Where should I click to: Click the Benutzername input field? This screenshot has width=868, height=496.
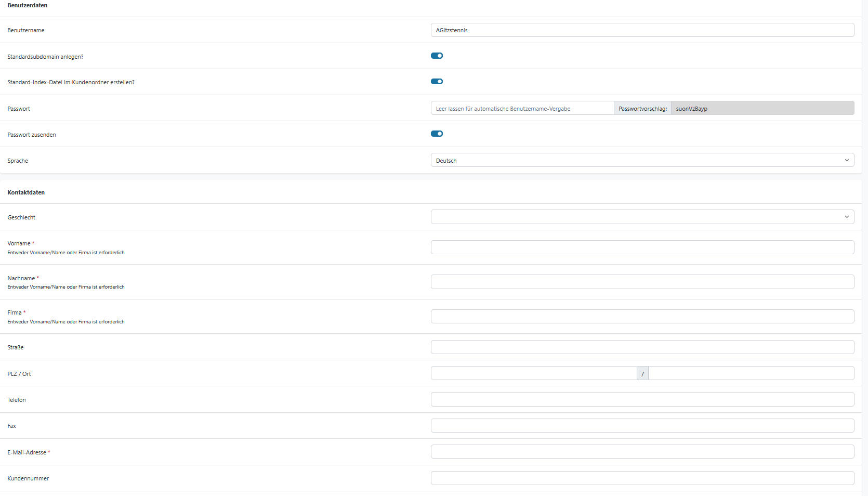coord(642,30)
